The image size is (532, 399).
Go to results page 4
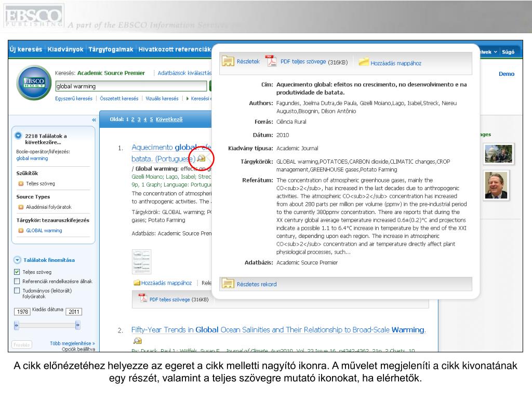coord(145,119)
